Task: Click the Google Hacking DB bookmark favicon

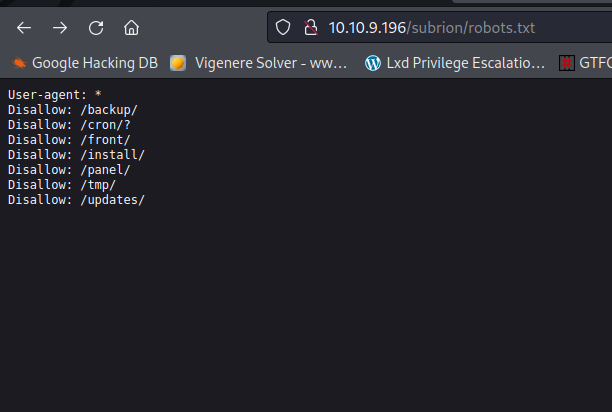Action: tap(19, 63)
